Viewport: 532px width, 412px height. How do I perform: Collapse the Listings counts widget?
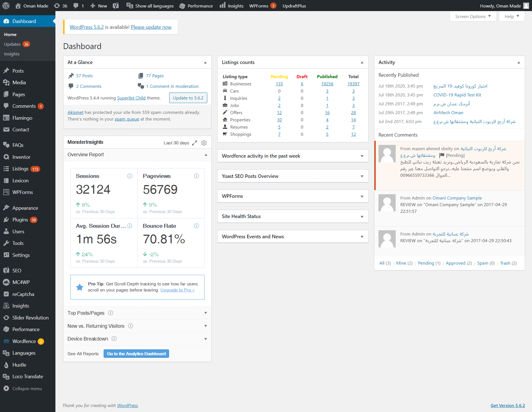362,63
